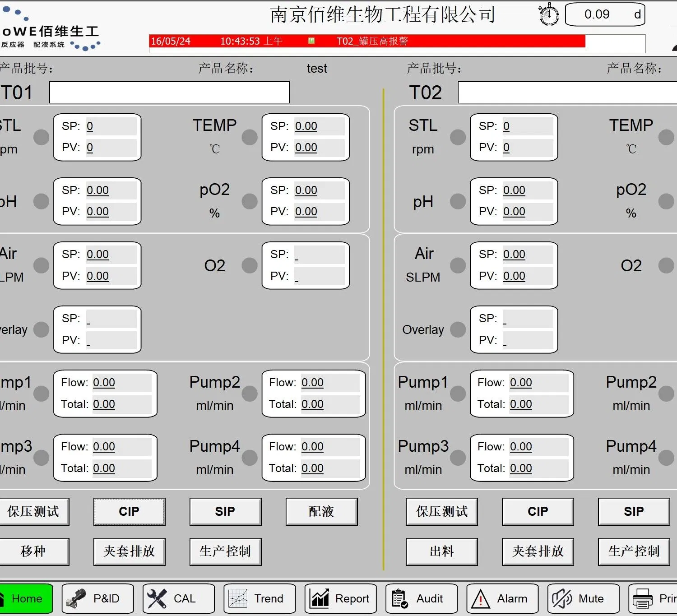Click the Report chart icon
Screen dimensions: 677x616
click(x=320, y=599)
